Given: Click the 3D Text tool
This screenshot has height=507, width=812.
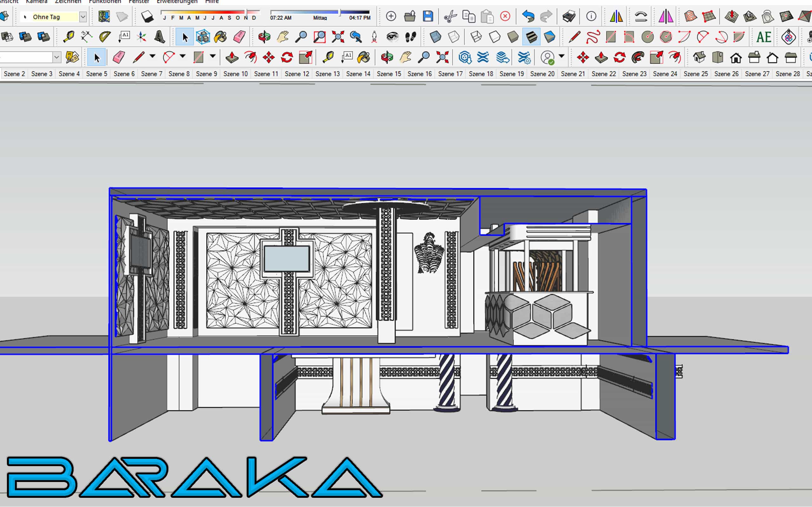Looking at the screenshot, I should point(160,37).
